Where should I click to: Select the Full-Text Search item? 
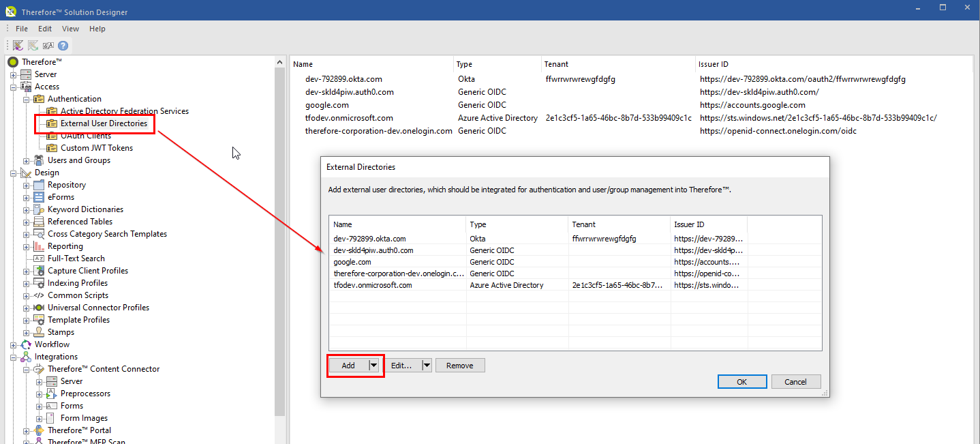click(x=76, y=258)
